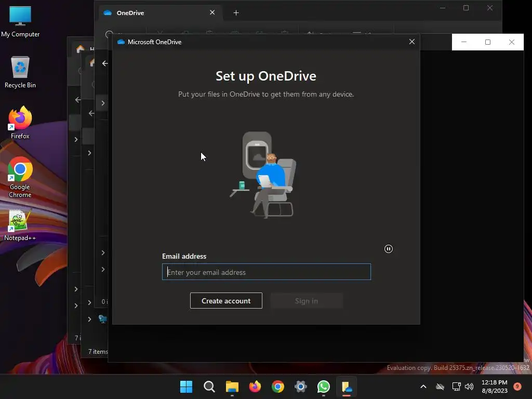The width and height of the screenshot is (532, 399).
Task: Show hidden system tray icons
Action: point(423,387)
